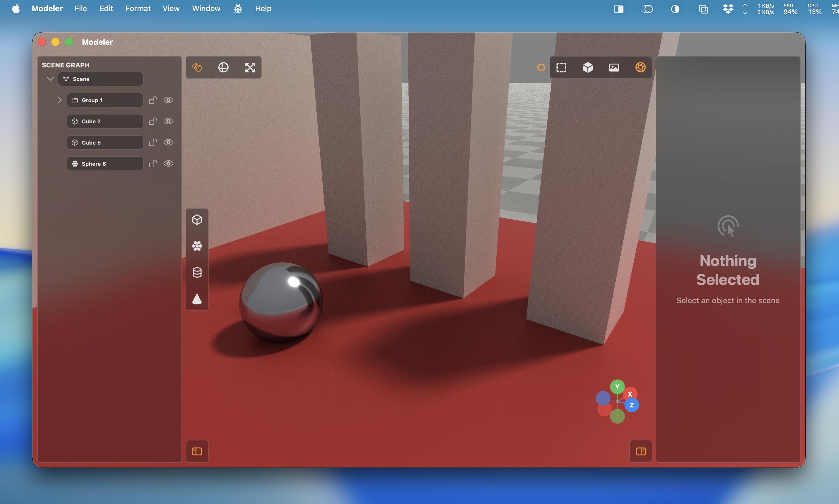Select the hand pan tool

coord(197,67)
